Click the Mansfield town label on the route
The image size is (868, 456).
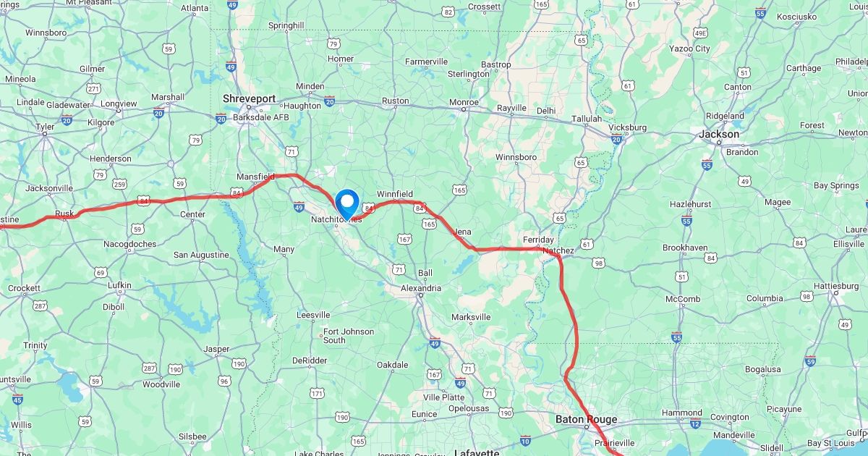pyautogui.click(x=256, y=177)
